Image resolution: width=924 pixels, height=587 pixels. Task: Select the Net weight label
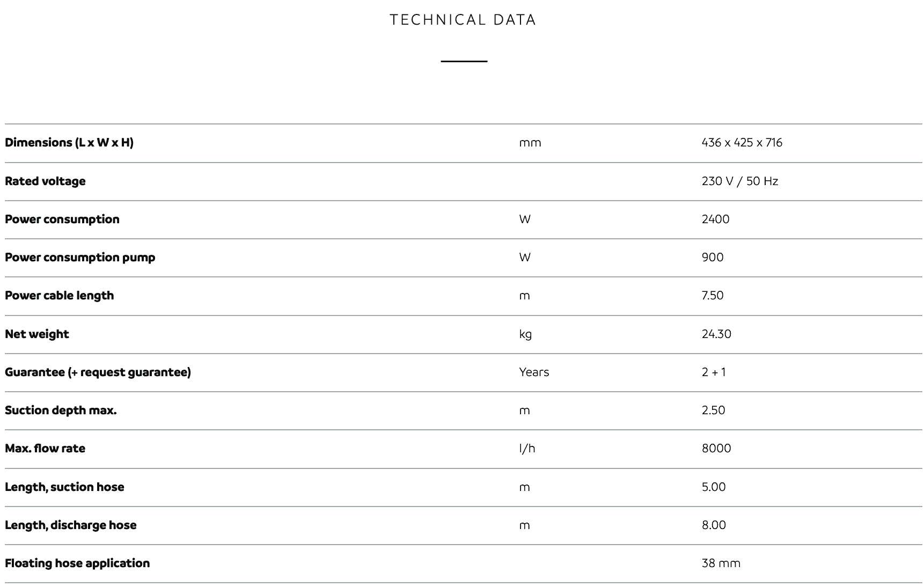tap(37, 334)
